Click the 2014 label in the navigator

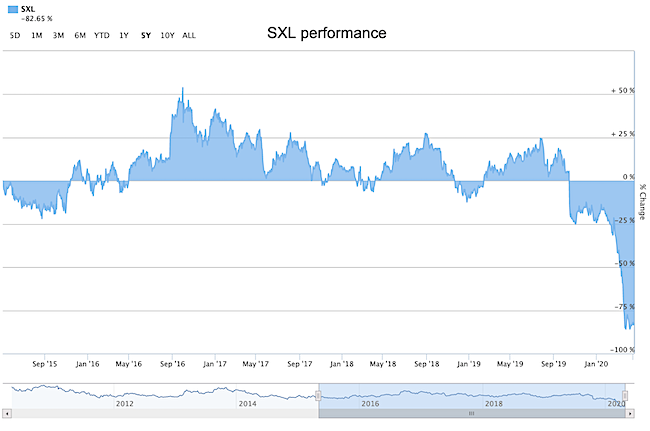tap(247, 404)
